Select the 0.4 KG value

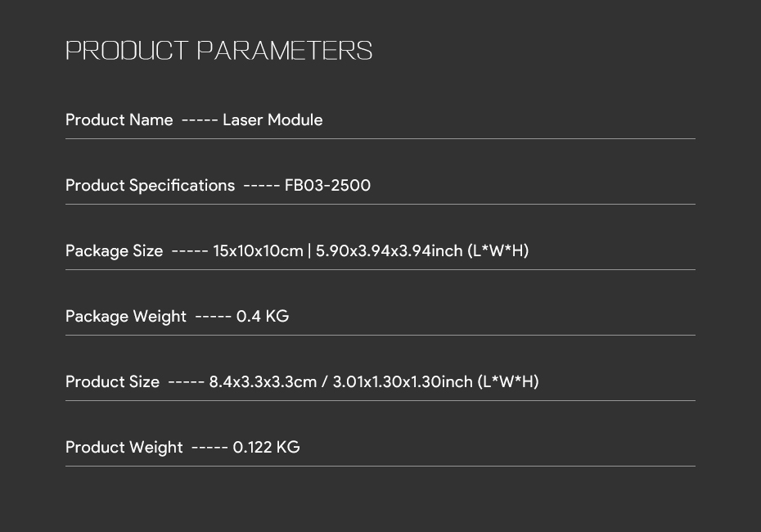(263, 317)
